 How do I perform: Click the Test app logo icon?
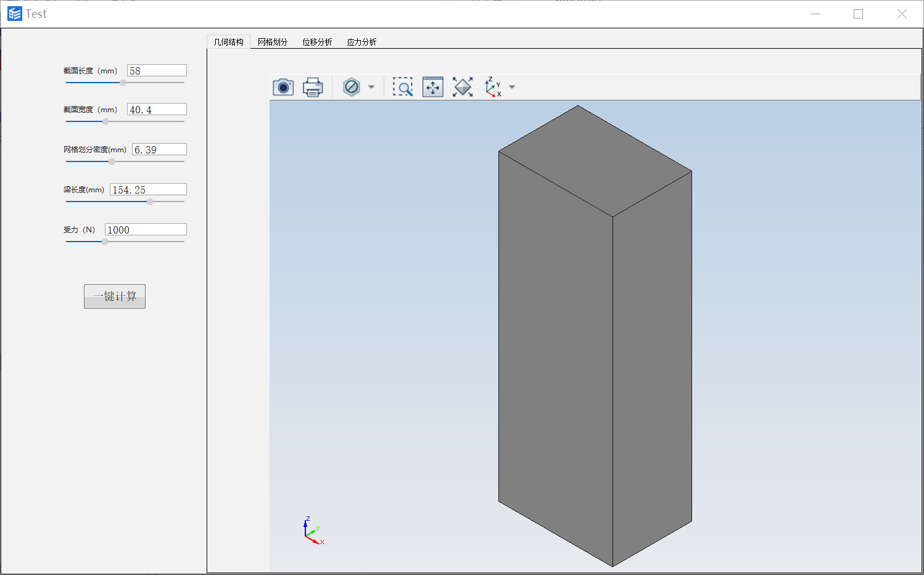15,14
